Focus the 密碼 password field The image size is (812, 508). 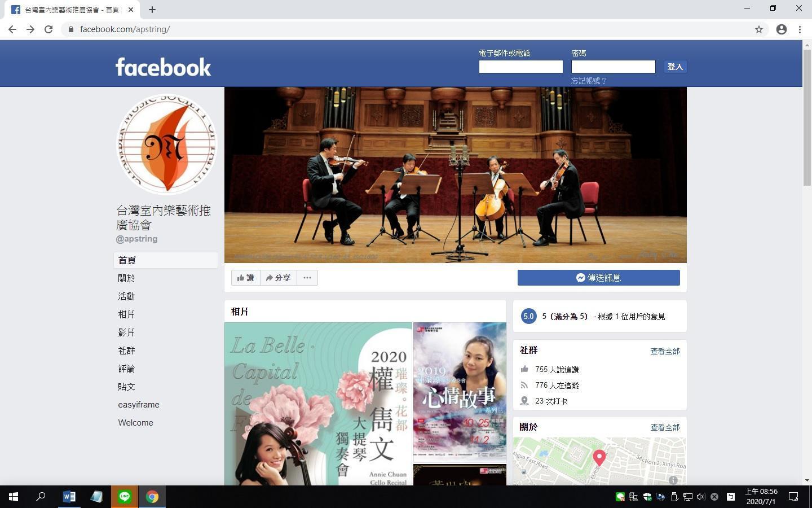614,67
